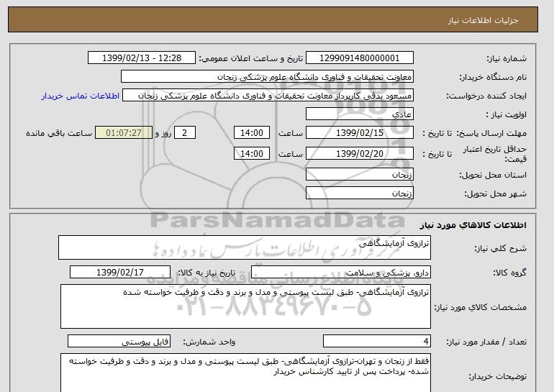Click the remaining time counter 01:07:27
554x392 pixels.
124,133
